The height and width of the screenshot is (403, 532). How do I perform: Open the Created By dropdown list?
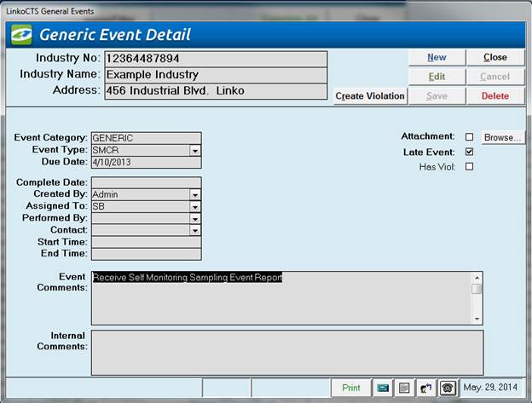click(195, 194)
